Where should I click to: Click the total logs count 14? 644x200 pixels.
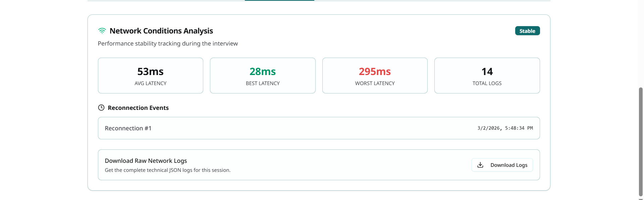coord(487,71)
